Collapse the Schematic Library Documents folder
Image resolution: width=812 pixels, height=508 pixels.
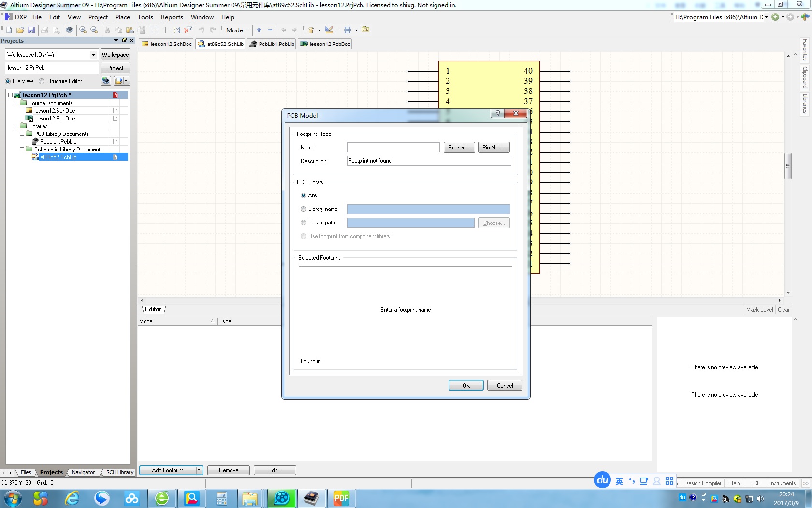[22, 149]
